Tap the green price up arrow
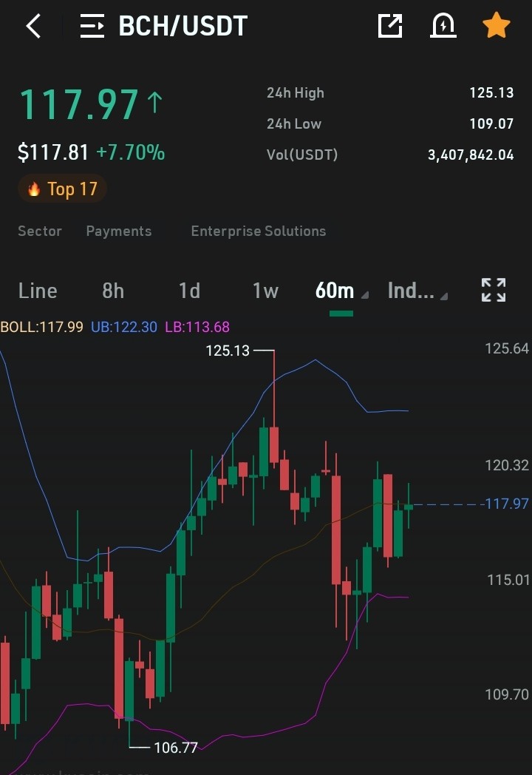Viewport: 532px width, 775px height. tap(154, 103)
